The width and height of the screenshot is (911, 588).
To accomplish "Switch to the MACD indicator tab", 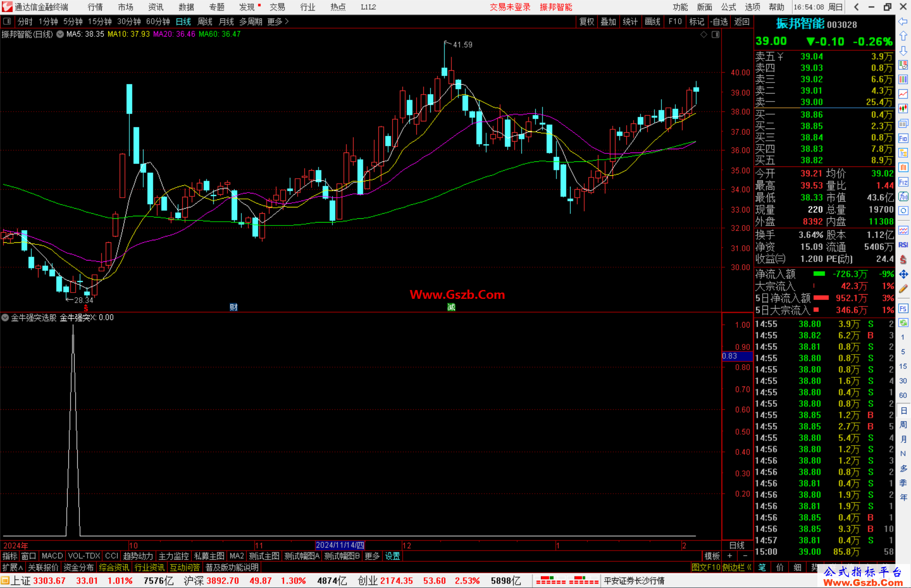I will (x=52, y=556).
